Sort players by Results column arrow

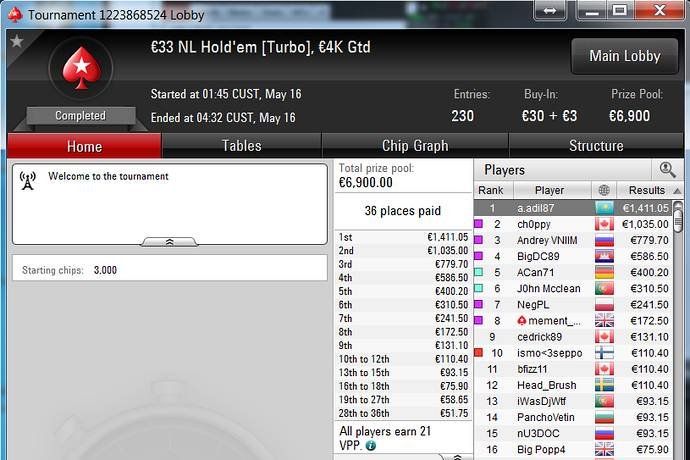click(x=677, y=191)
